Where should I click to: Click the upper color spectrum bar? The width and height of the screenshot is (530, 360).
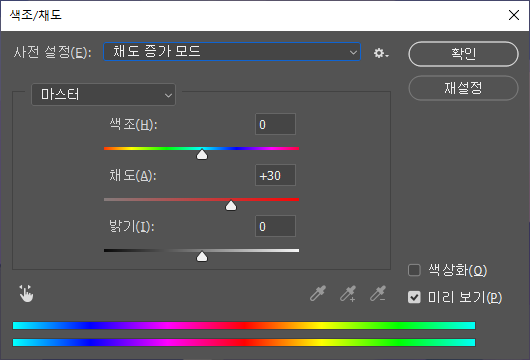[x=244, y=326]
